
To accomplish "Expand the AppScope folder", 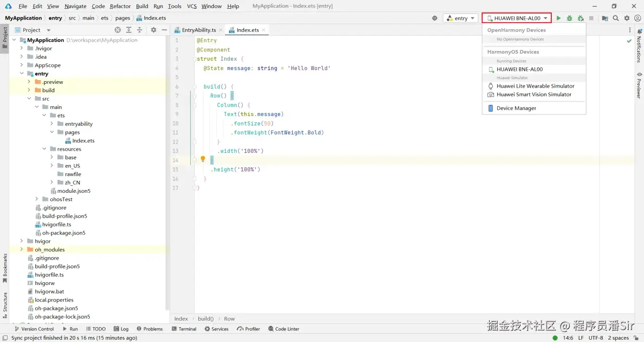I will point(21,65).
